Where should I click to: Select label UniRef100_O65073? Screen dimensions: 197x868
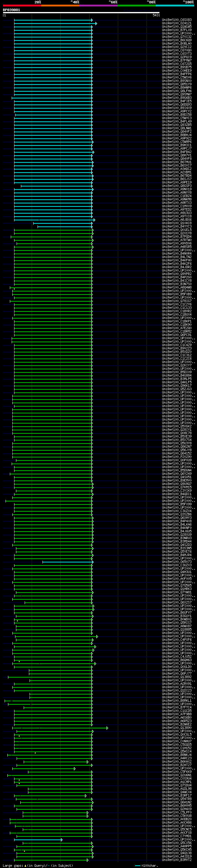click(177, 562)
